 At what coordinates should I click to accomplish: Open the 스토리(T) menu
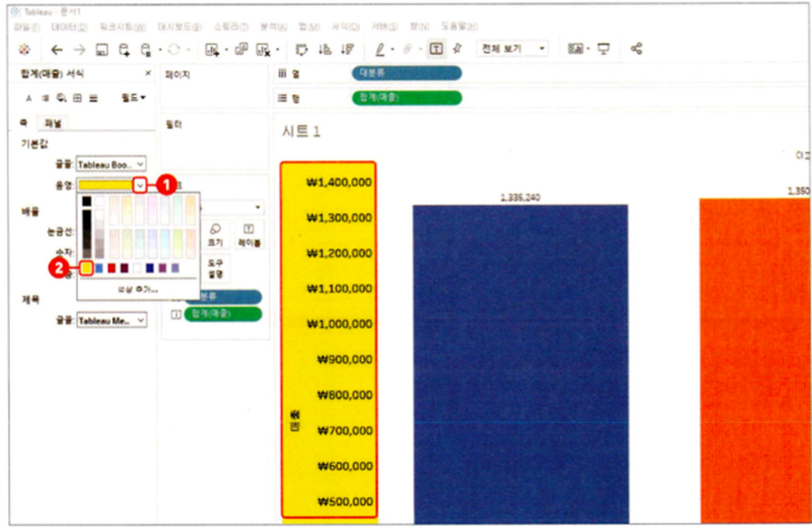231,26
